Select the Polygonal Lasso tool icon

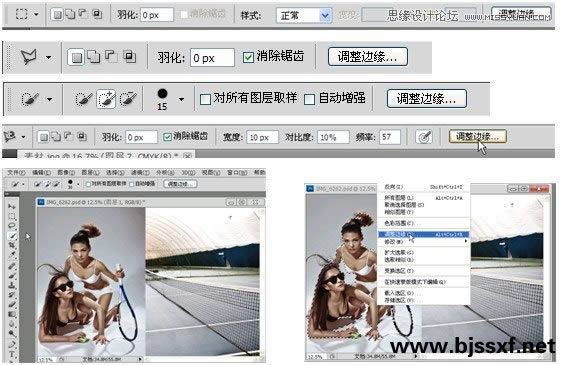tap(29, 57)
